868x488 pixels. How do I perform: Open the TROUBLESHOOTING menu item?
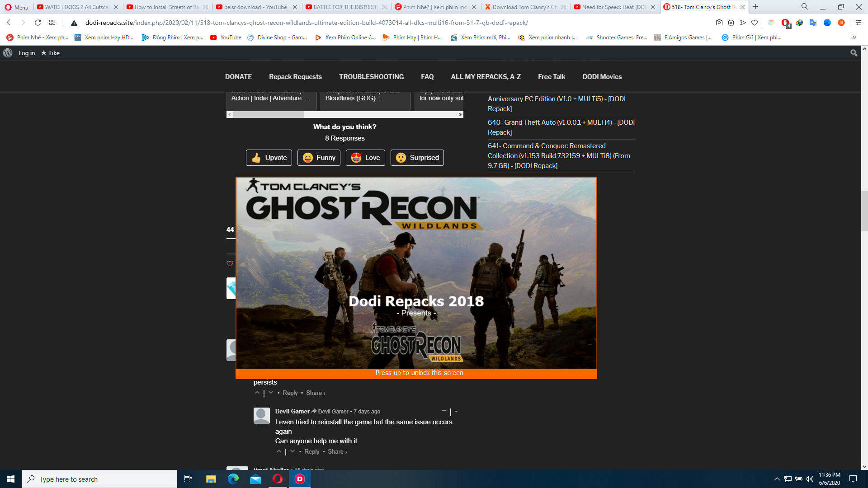[x=372, y=76]
